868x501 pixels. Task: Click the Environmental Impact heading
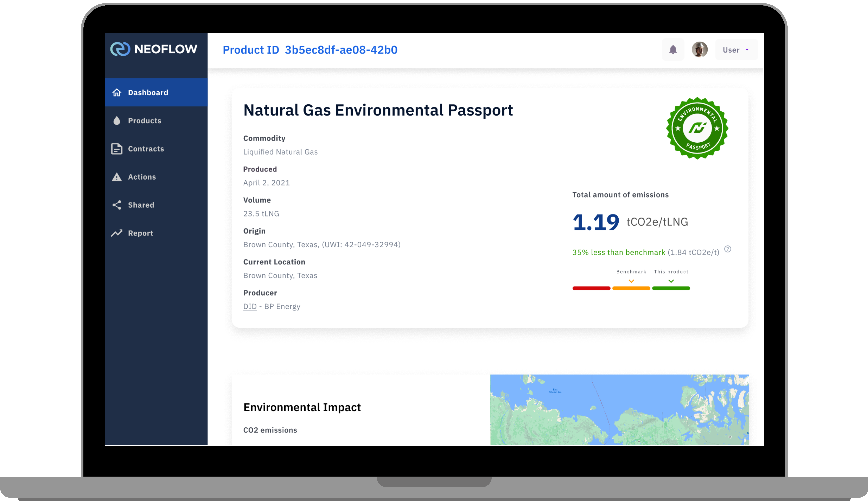click(x=302, y=407)
